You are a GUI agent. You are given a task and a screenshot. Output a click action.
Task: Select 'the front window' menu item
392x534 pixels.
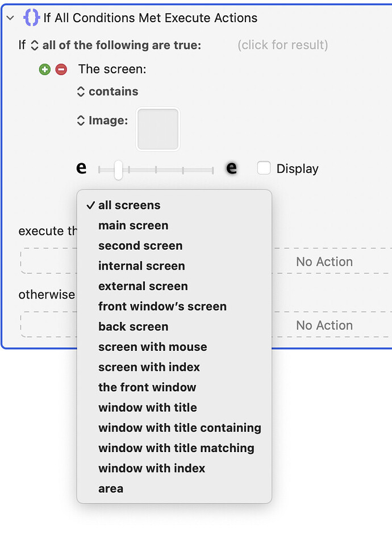tap(147, 387)
